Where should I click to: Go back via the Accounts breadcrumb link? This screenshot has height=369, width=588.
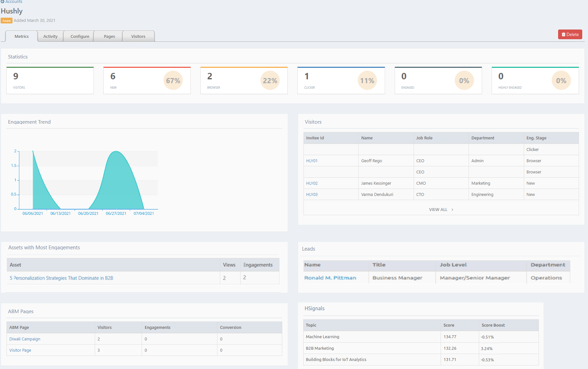click(x=14, y=2)
